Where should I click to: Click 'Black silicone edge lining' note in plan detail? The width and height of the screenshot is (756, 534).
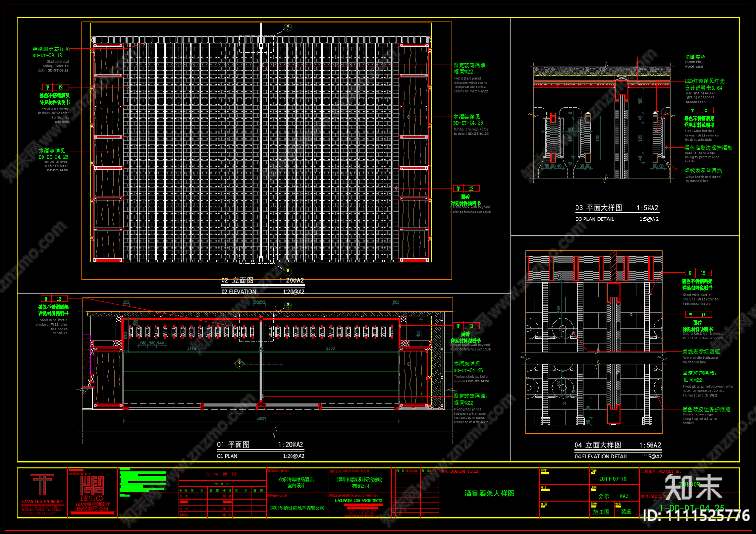click(x=702, y=157)
